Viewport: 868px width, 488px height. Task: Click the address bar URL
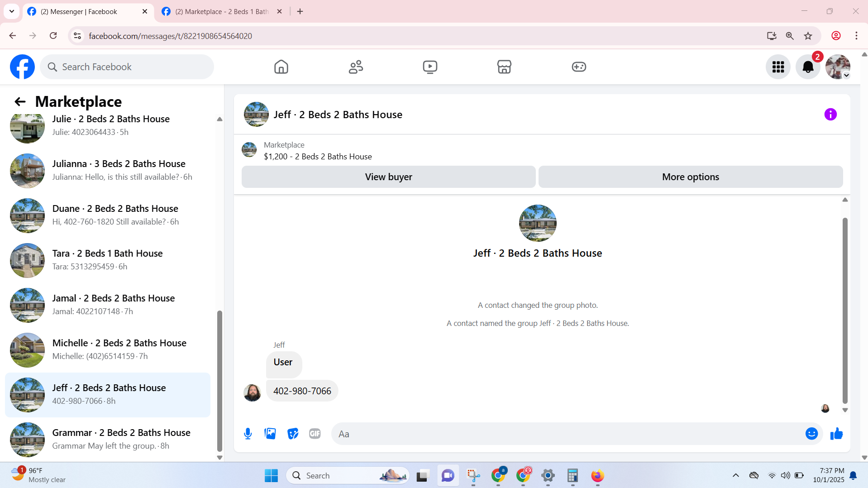pyautogui.click(x=170, y=36)
